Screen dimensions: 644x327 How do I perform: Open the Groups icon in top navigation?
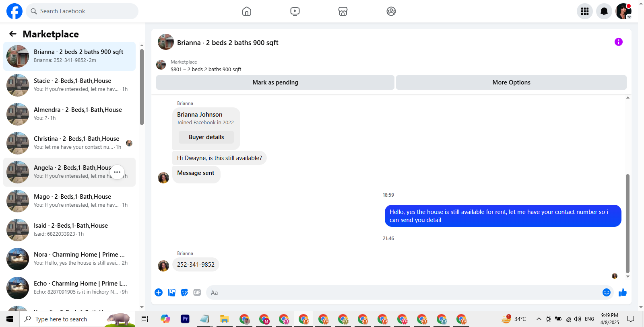coord(391,11)
